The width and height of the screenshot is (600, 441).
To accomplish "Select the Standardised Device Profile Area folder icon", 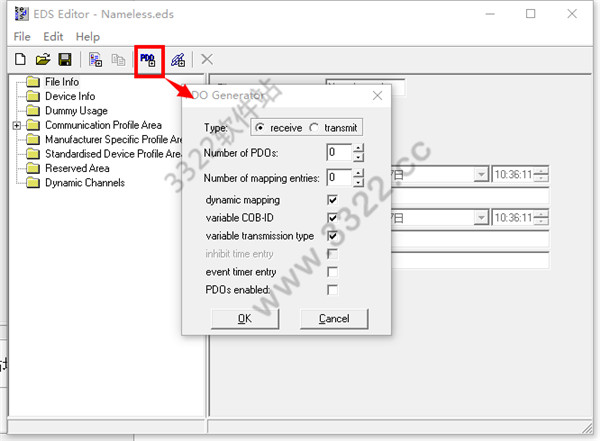I will [x=33, y=154].
